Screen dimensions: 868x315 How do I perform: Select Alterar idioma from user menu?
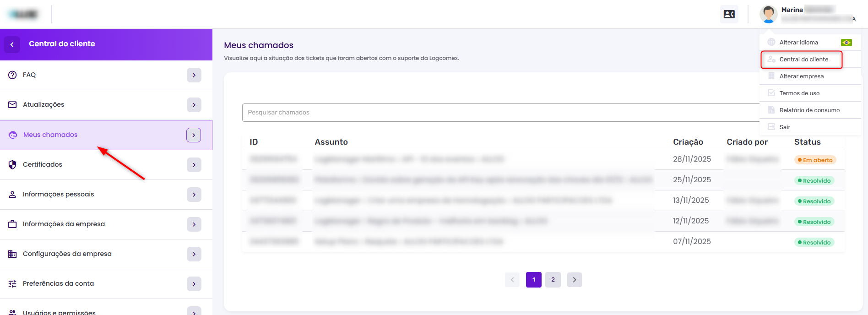tap(799, 43)
